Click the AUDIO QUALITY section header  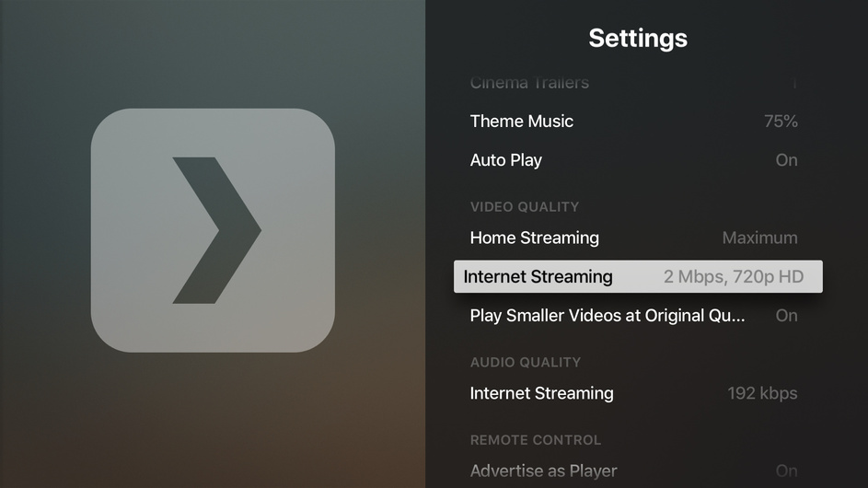525,363
